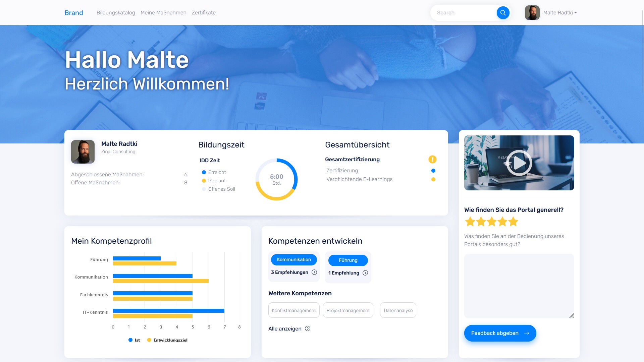Screen dimensions: 644x362
Task: Focus the Search input field
Action: point(465,13)
